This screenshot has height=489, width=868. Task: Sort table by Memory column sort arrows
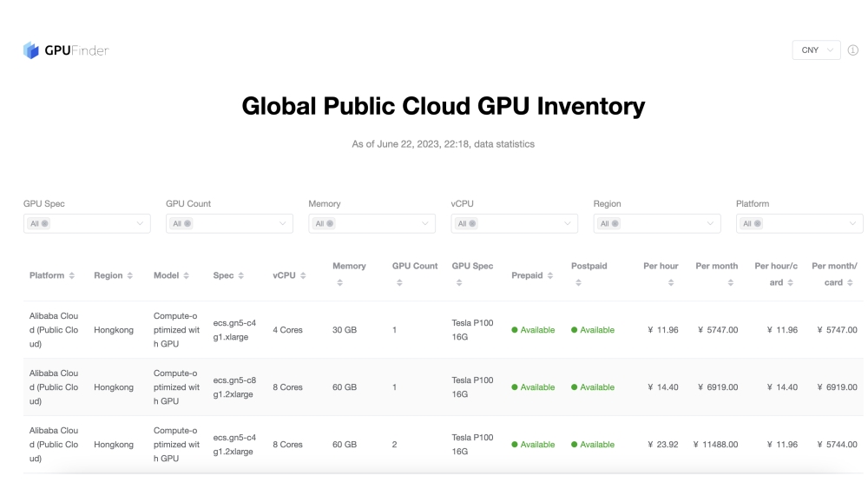click(340, 283)
